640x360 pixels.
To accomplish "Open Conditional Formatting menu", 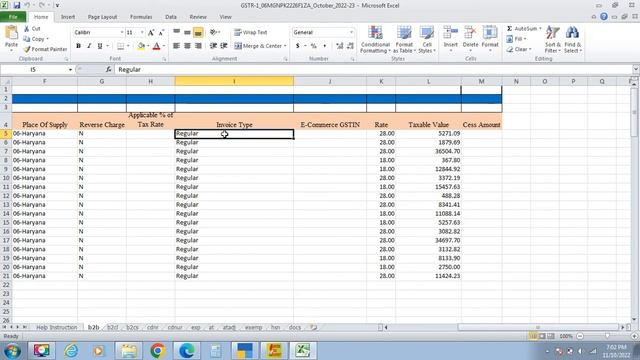I will click(x=375, y=39).
